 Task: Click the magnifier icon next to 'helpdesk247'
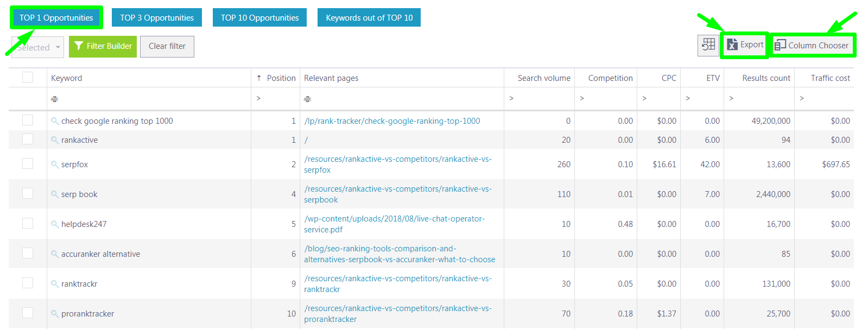[55, 224]
